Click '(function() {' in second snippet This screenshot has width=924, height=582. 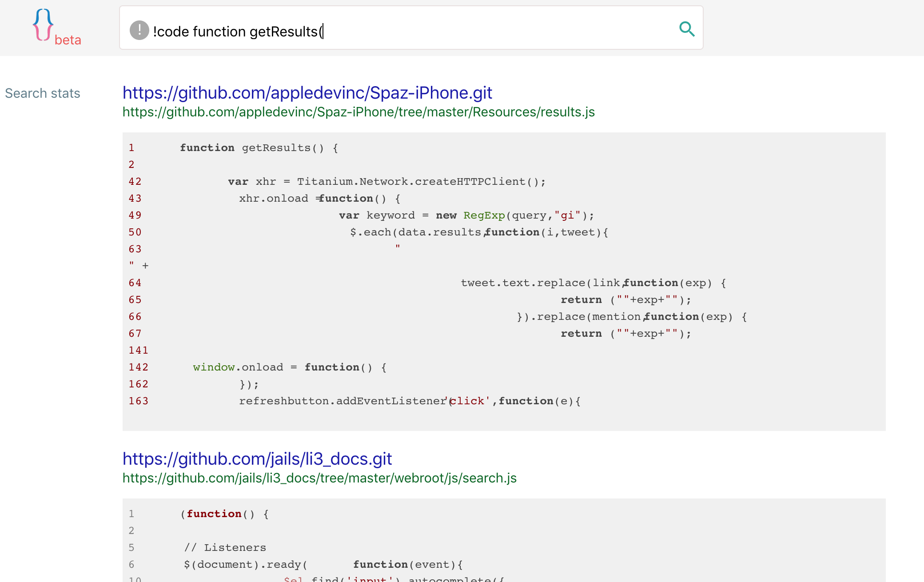click(225, 514)
